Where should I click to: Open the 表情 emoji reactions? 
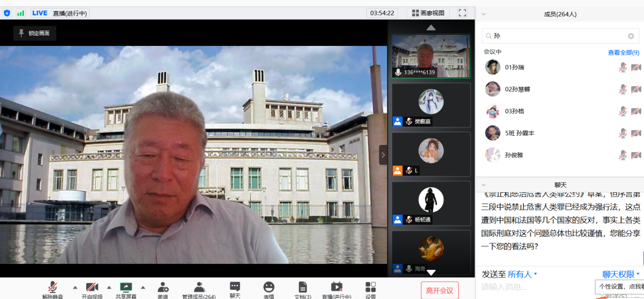[x=269, y=287]
